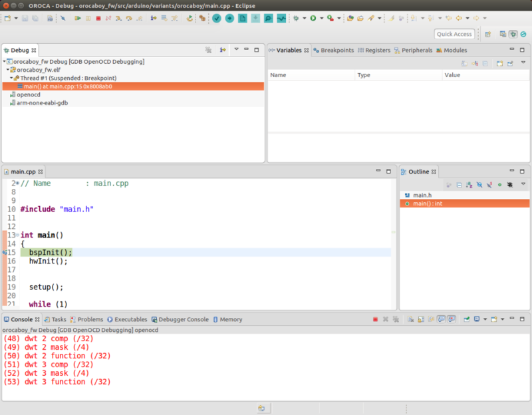The image size is (532, 415).
Task: Switch to the Registers tab
Action: click(x=374, y=51)
